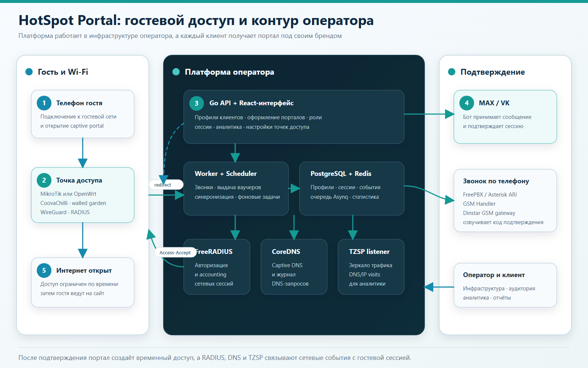Select the Звонок по телефону card title

(496, 181)
